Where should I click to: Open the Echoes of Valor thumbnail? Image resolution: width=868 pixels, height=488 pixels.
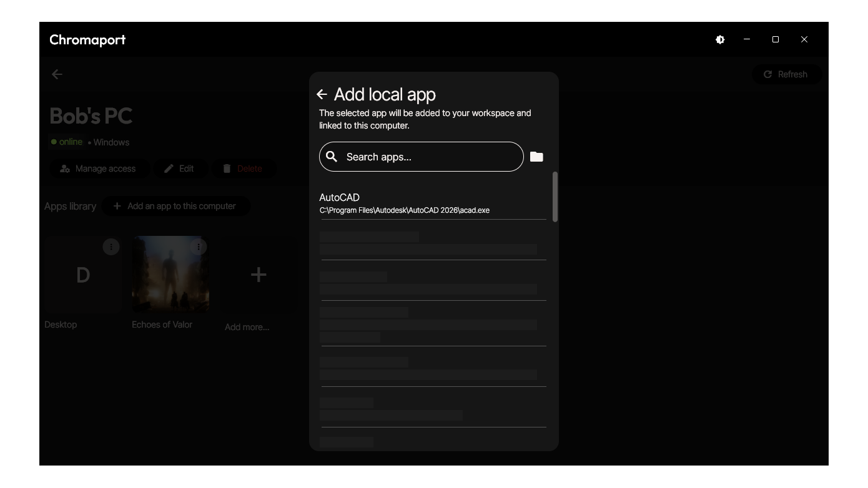[170, 275]
